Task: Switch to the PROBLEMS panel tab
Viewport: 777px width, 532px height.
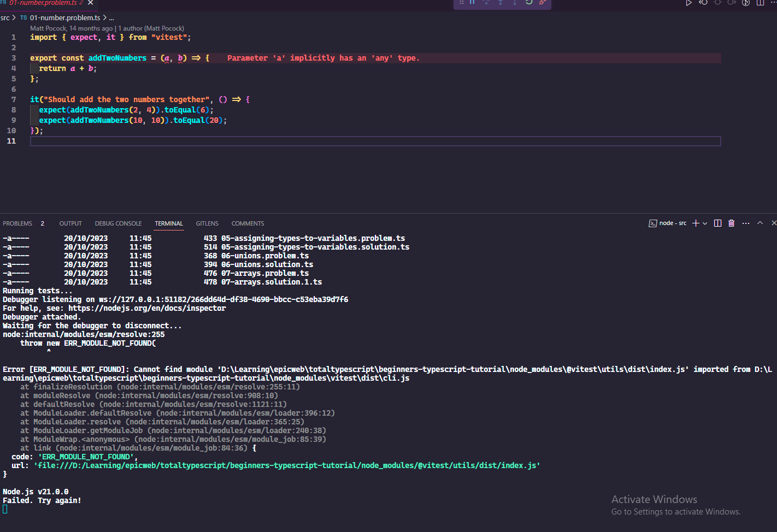Action: [x=17, y=223]
